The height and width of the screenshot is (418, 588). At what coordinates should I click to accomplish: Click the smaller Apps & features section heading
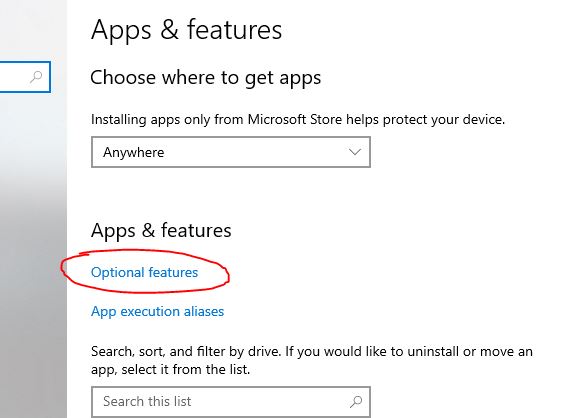click(161, 230)
